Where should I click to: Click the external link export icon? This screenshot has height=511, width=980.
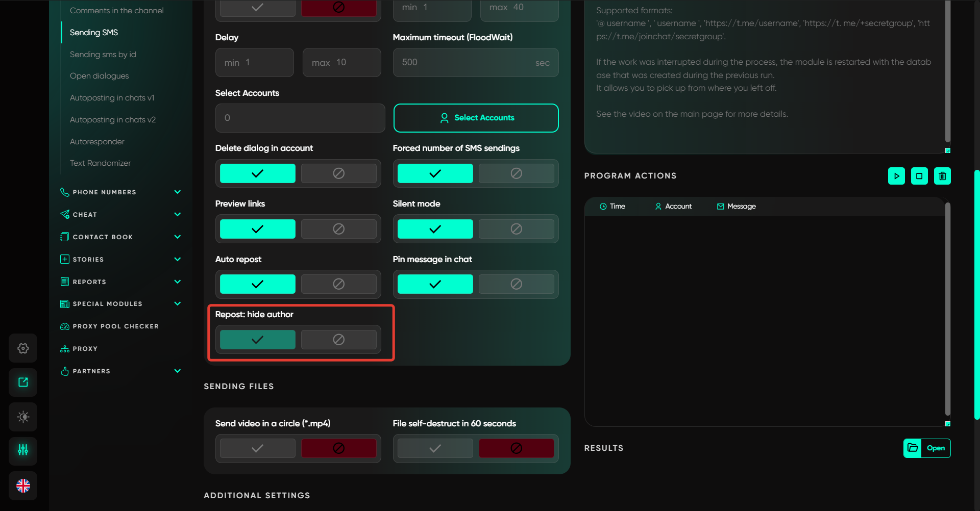pyautogui.click(x=23, y=382)
